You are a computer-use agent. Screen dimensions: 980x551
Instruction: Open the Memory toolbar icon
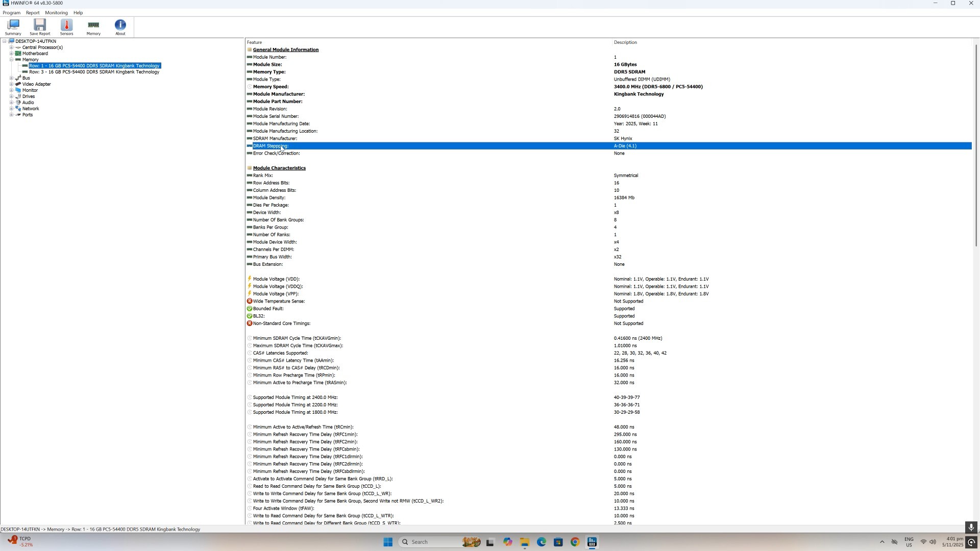click(93, 27)
